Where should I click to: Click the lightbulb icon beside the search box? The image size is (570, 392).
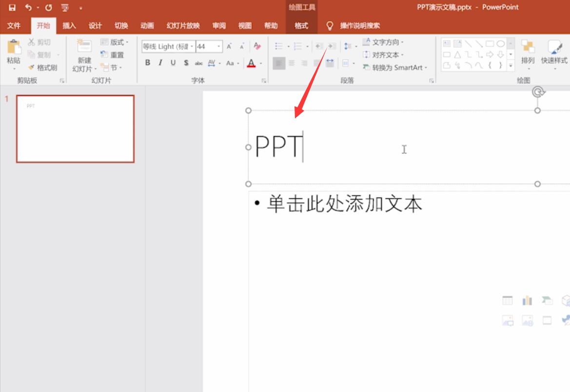click(x=330, y=25)
